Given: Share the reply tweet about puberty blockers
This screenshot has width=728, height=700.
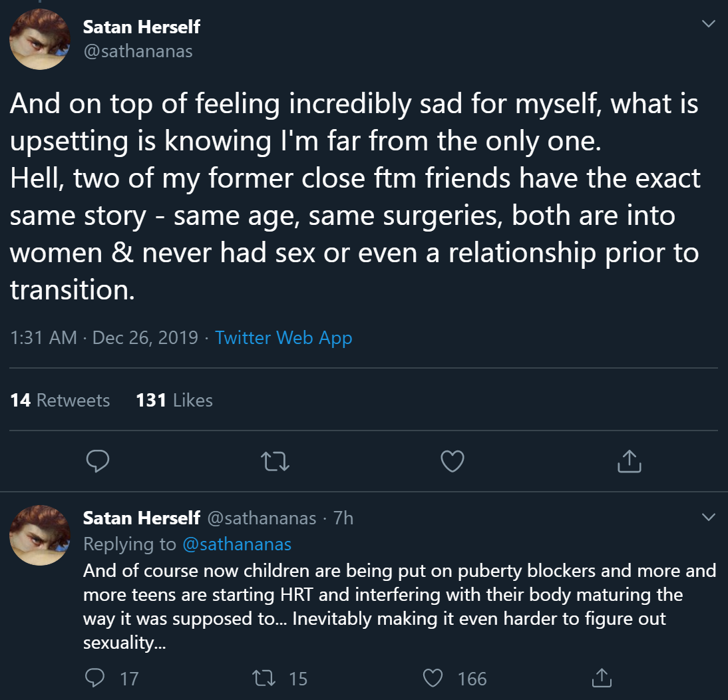Looking at the screenshot, I should [602, 678].
